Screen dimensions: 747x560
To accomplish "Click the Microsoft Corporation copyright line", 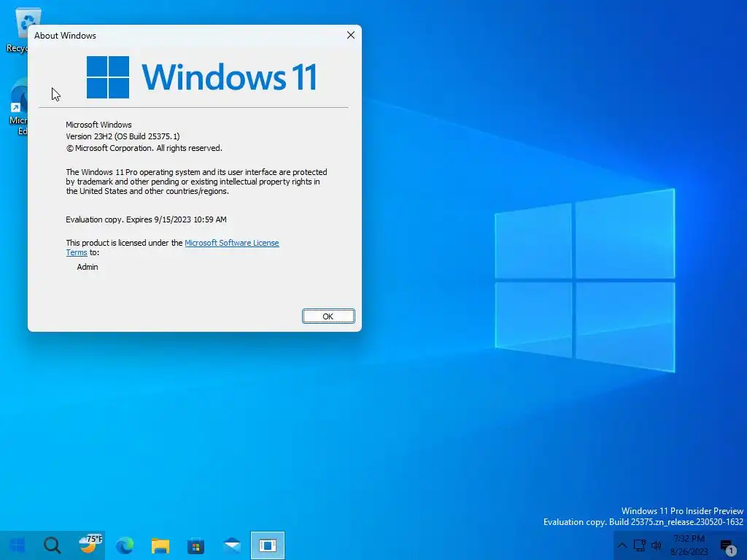I will pos(144,148).
